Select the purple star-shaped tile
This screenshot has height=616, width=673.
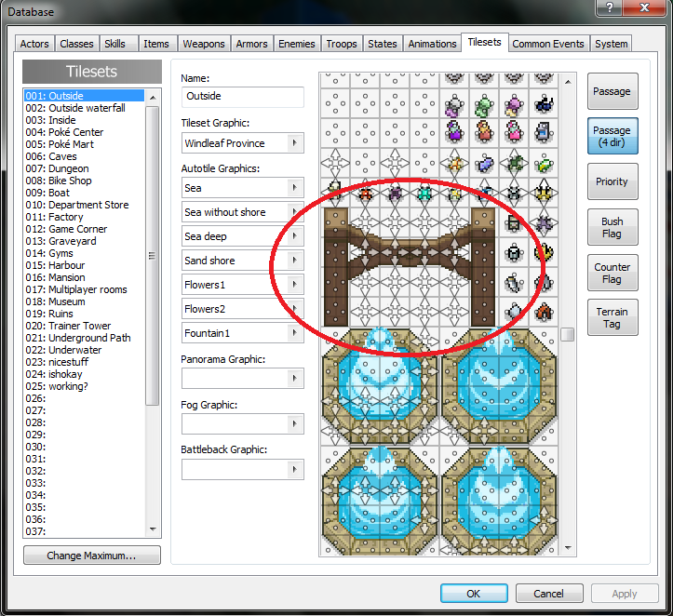click(x=544, y=223)
